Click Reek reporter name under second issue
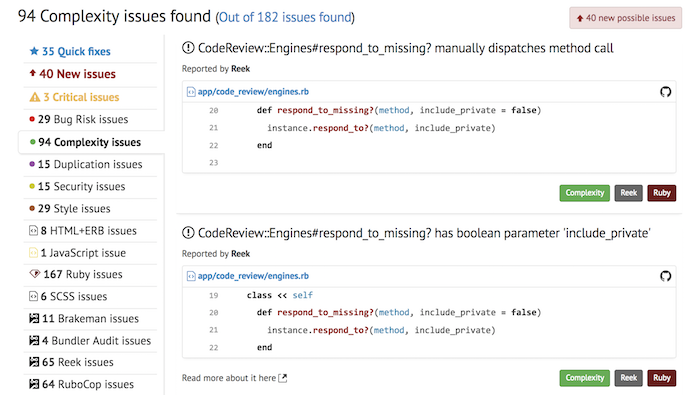 (x=241, y=254)
